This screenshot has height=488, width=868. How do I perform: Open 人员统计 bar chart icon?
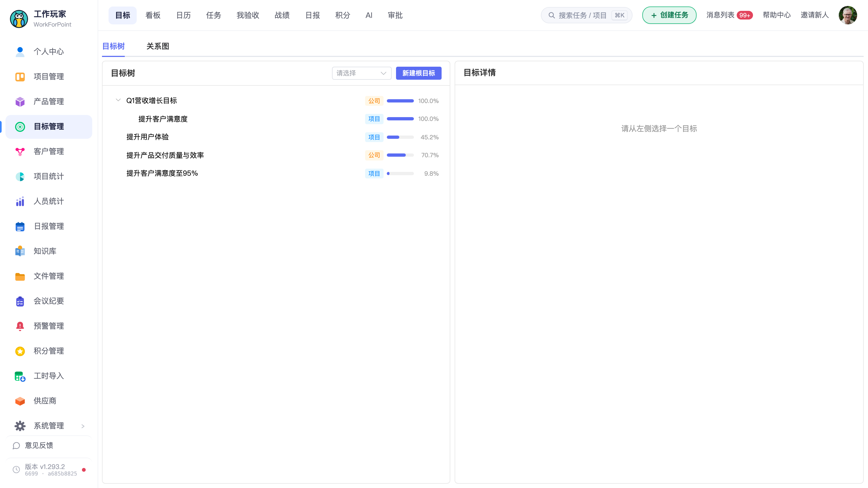tap(20, 201)
